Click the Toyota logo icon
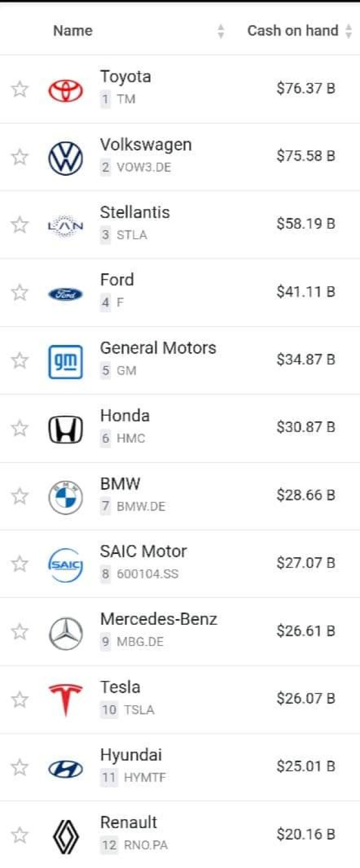Viewport: 360px width, 868px height. click(65, 90)
